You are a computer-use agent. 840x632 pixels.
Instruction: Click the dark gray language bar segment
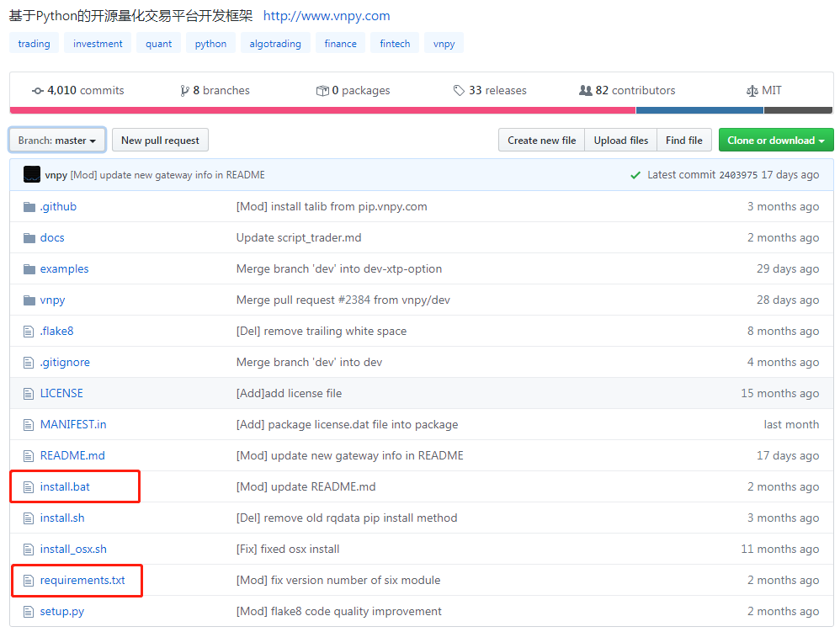coord(798,110)
